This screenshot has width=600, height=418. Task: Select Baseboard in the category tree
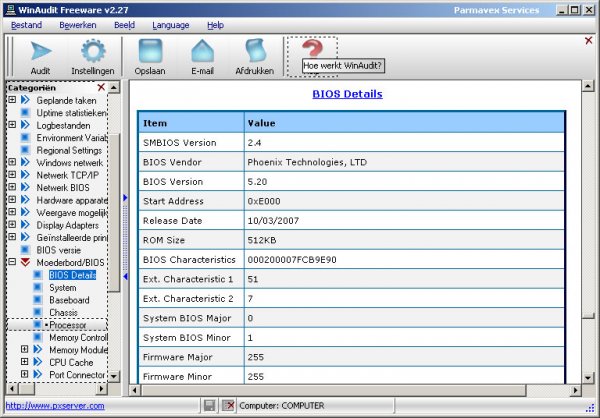[x=69, y=299]
